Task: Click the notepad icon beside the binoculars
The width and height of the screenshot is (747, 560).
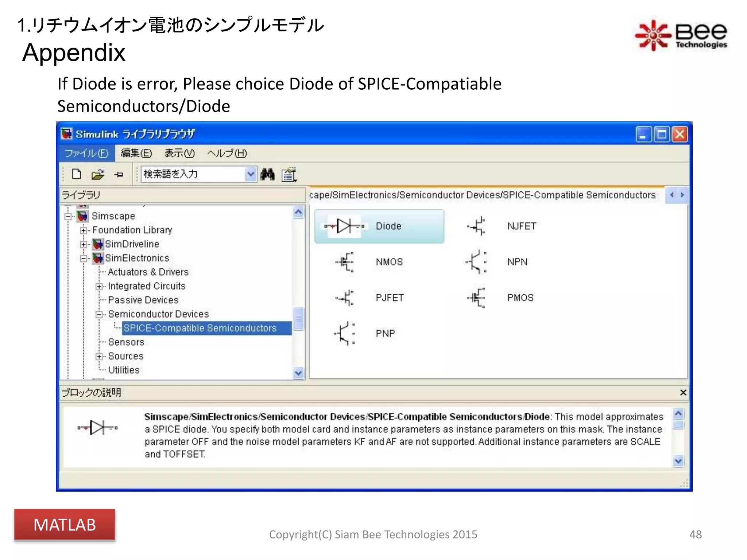Action: pyautogui.click(x=289, y=175)
